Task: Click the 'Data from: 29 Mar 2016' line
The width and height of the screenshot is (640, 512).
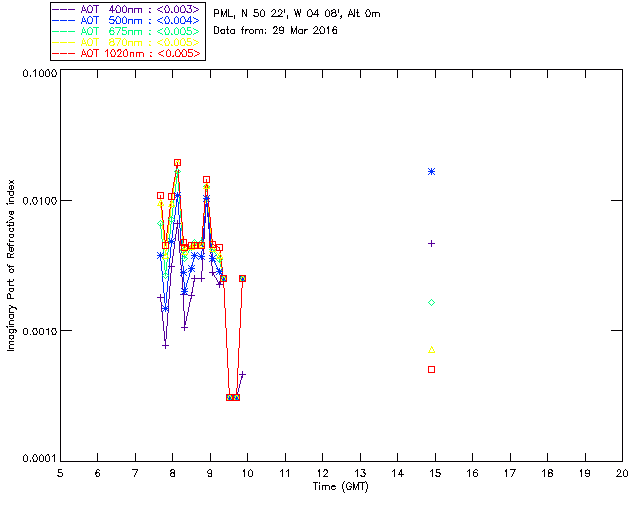Action: coord(276,31)
